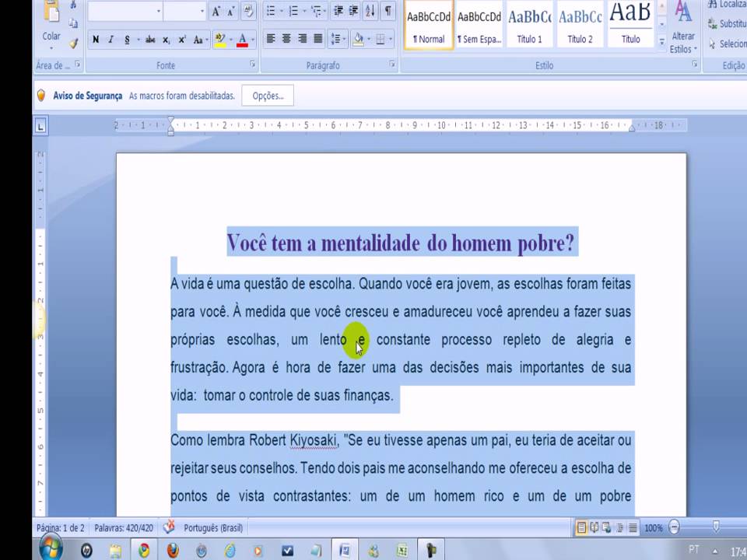
Task: Toggle bold formatting
Action: click(x=94, y=40)
